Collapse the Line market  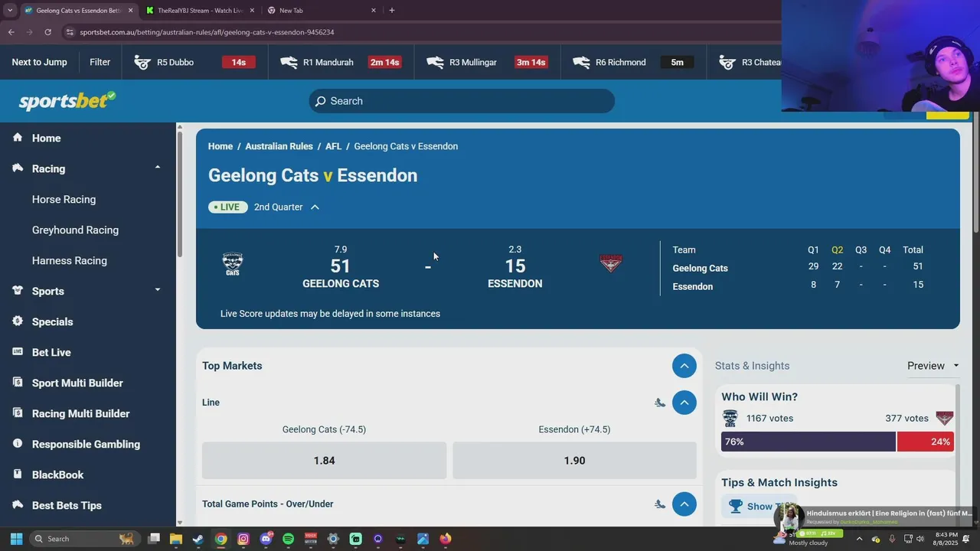tap(684, 403)
